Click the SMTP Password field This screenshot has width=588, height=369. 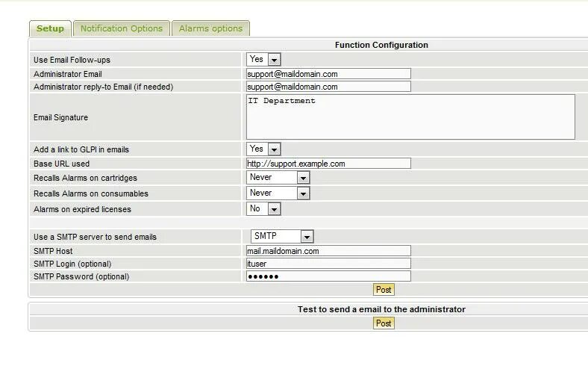coord(328,276)
